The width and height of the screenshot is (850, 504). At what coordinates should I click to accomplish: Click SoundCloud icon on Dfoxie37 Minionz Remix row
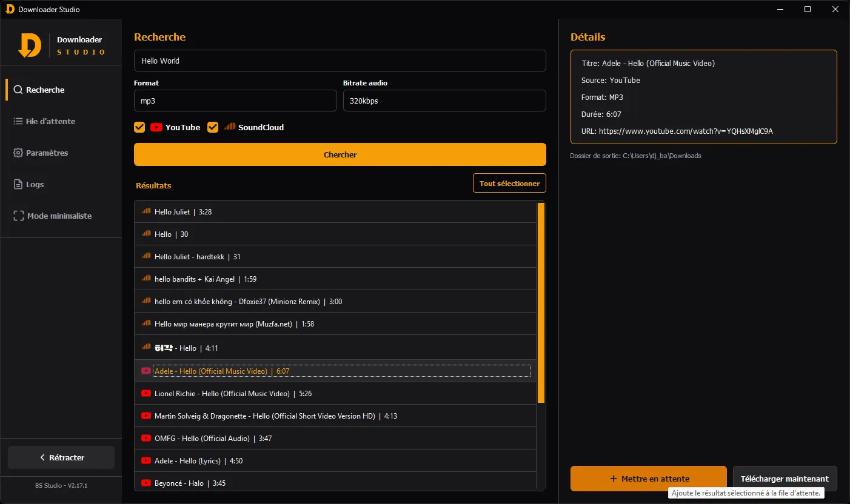146,301
